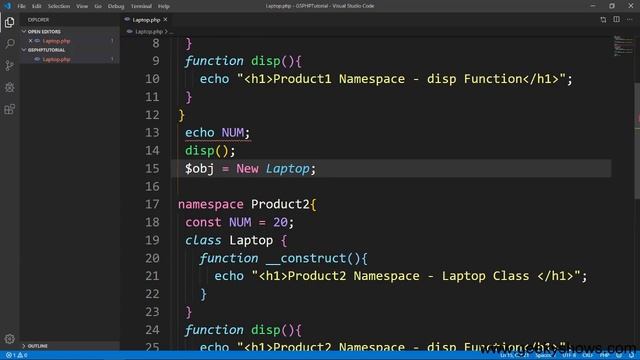Split the editor to the right
This screenshot has height=360, width=640.
click(616, 20)
